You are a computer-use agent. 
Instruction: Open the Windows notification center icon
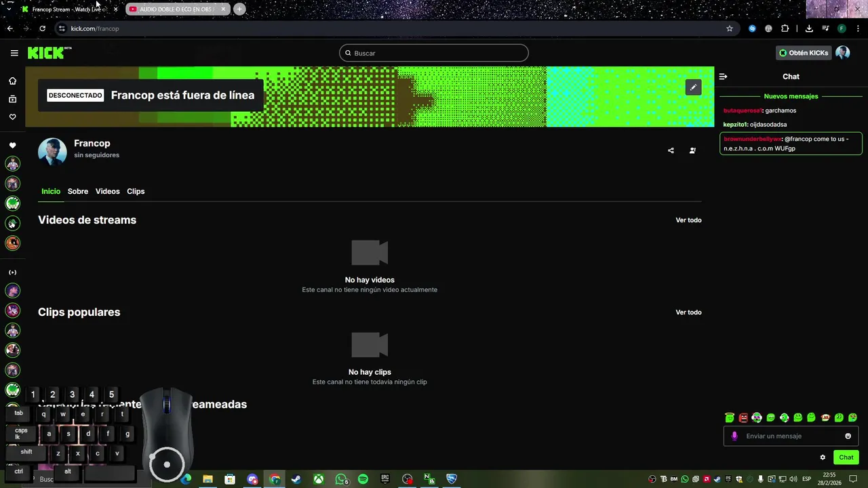[854, 479]
